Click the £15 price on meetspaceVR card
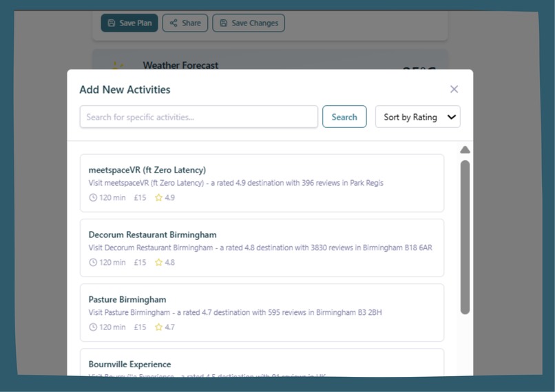 point(140,197)
